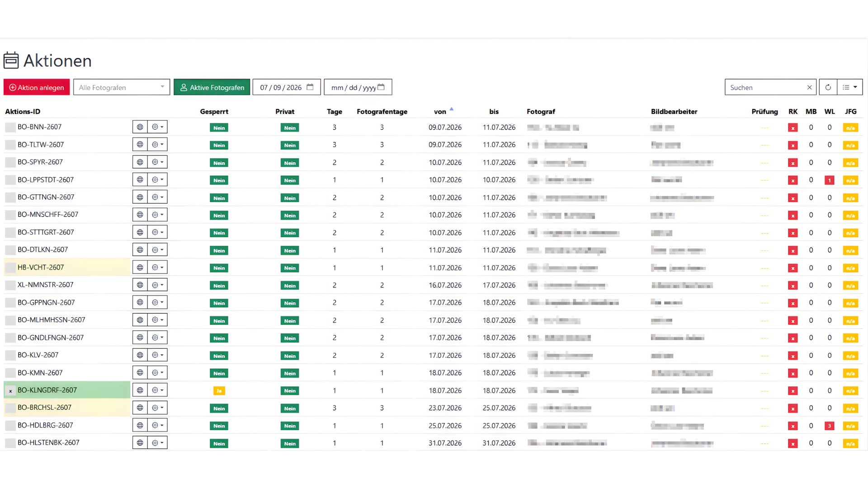Image resolution: width=868 pixels, height=488 pixels.
Task: Click JFG n/a badge for BO-GTTNGN-2607
Action: 850,198
